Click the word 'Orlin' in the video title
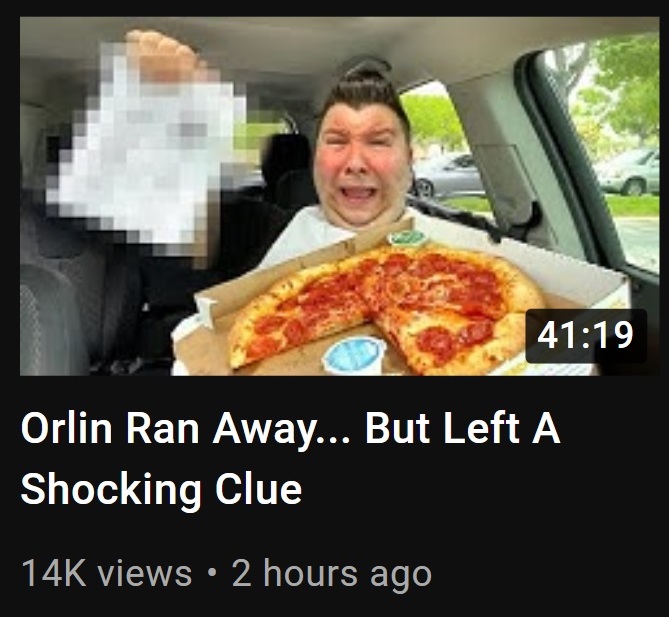The height and width of the screenshot is (617, 669). pyautogui.click(x=66, y=428)
